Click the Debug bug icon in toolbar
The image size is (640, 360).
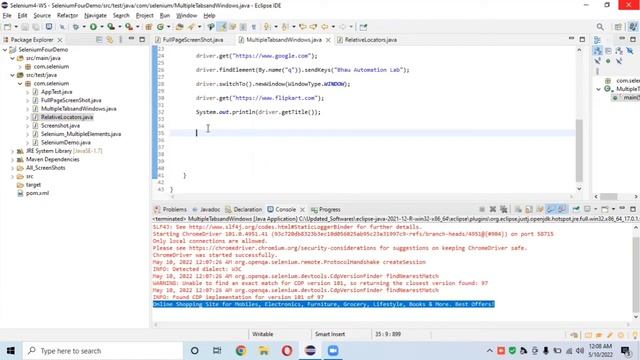(x=76, y=27)
